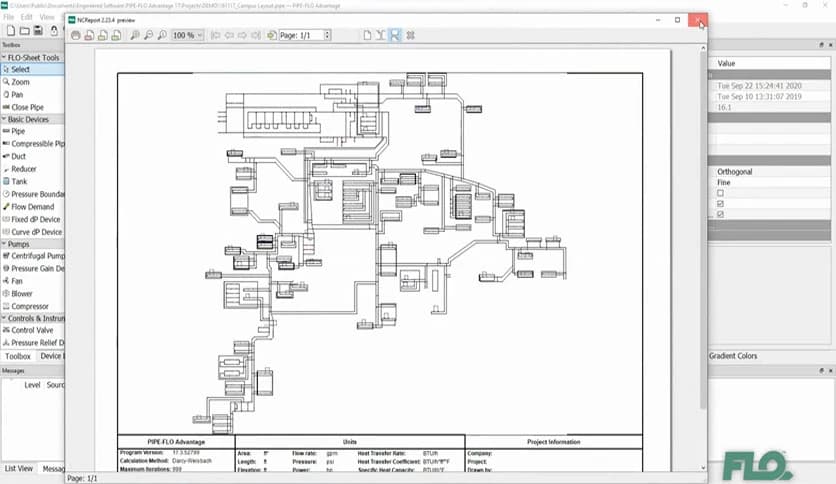Minimize the NCReport preview window

coord(658,20)
